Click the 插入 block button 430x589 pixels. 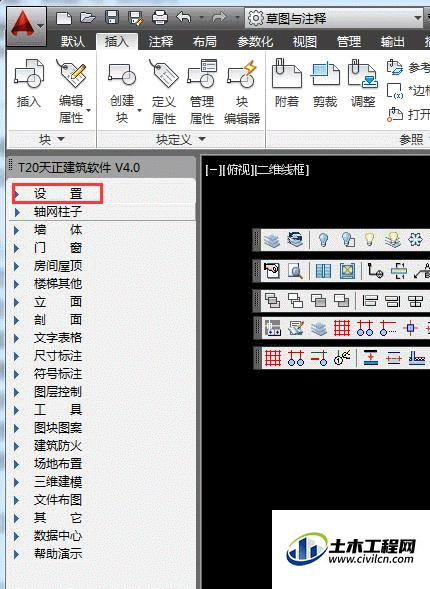pos(29,83)
